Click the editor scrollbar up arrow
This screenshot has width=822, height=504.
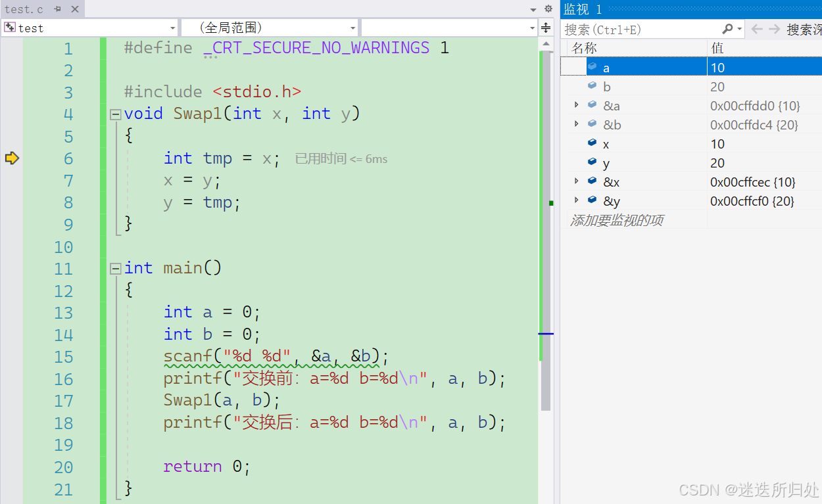[x=546, y=43]
